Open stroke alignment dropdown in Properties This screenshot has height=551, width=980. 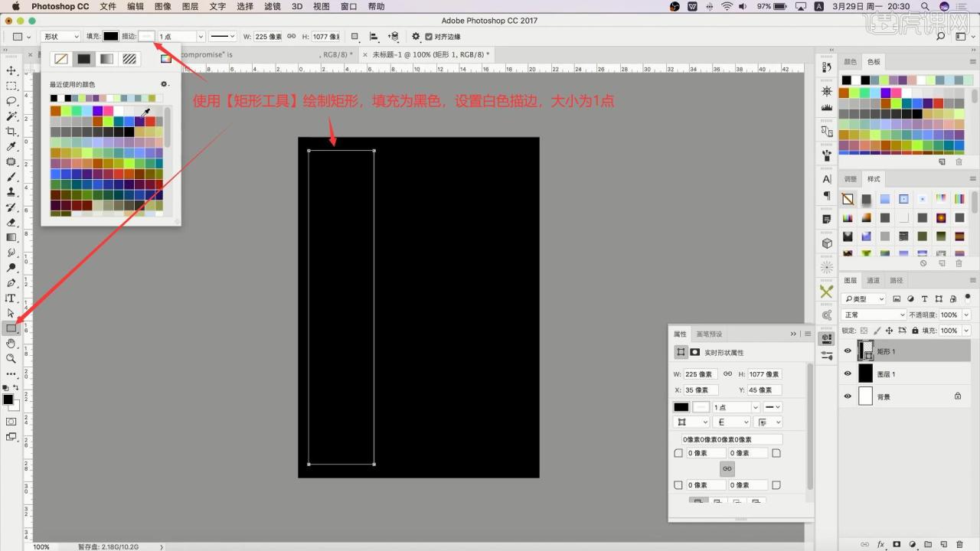691,422
